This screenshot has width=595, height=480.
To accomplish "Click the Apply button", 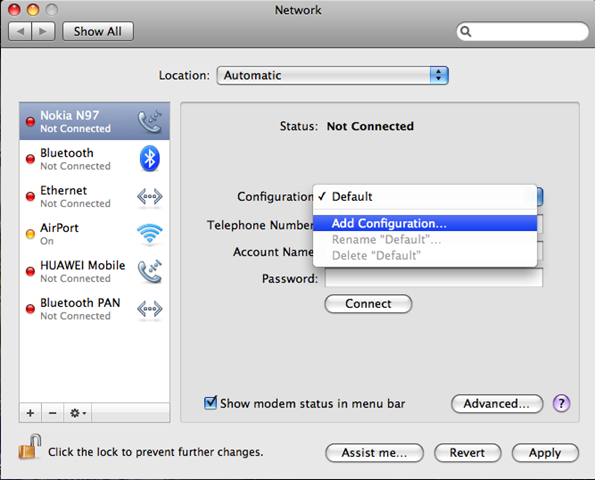I will [x=545, y=453].
